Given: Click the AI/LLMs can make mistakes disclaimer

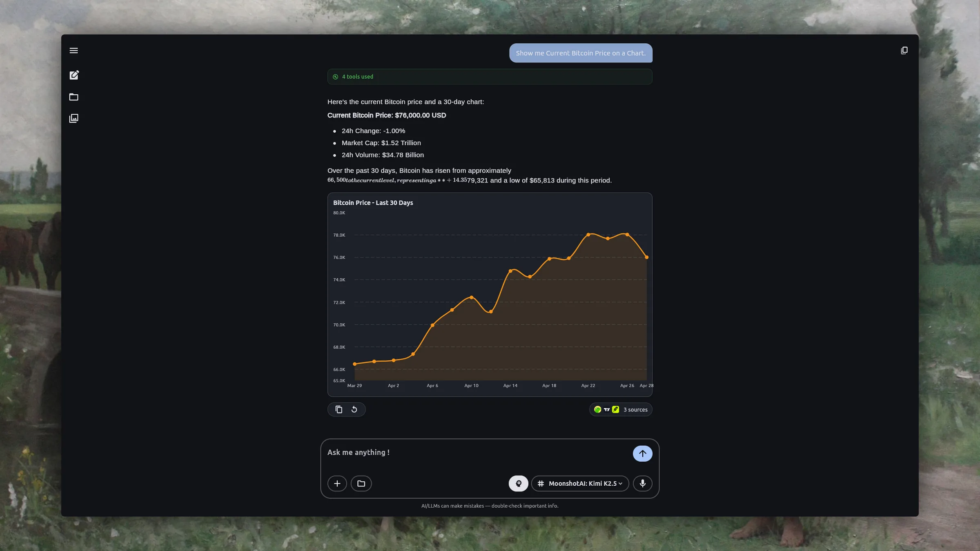Looking at the screenshot, I should 490,506.
